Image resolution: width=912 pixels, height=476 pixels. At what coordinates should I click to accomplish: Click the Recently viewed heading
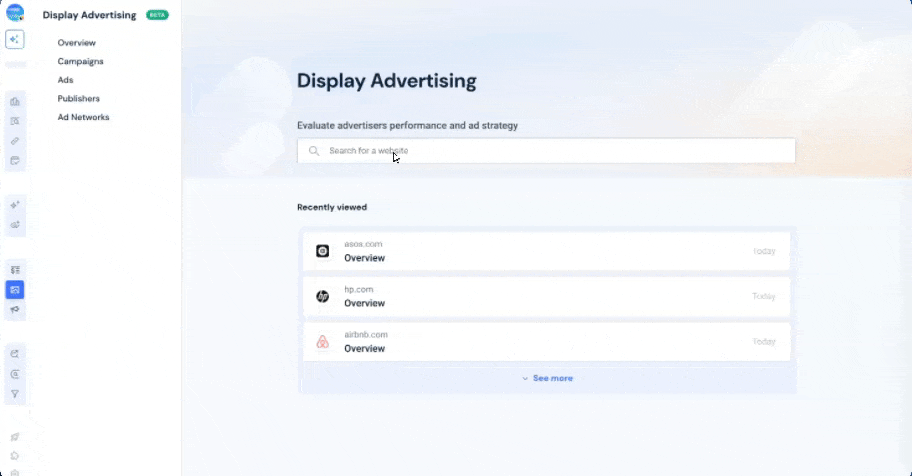[332, 207]
